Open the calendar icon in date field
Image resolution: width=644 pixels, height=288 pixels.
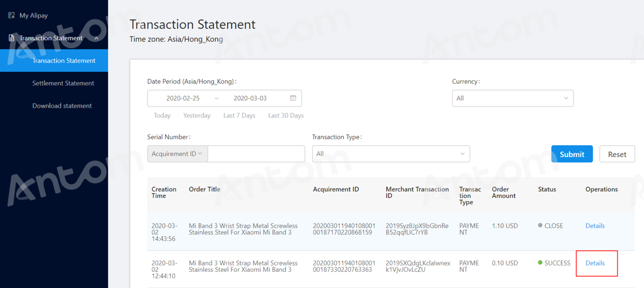(x=293, y=98)
